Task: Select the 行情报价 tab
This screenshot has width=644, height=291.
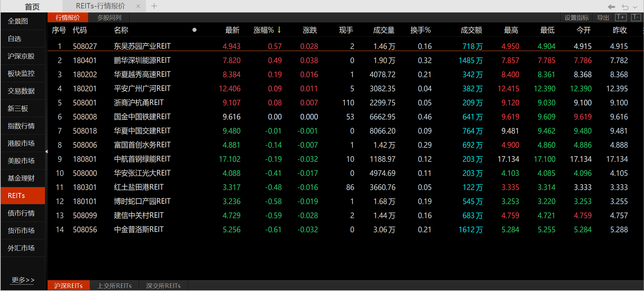Action: [68, 18]
